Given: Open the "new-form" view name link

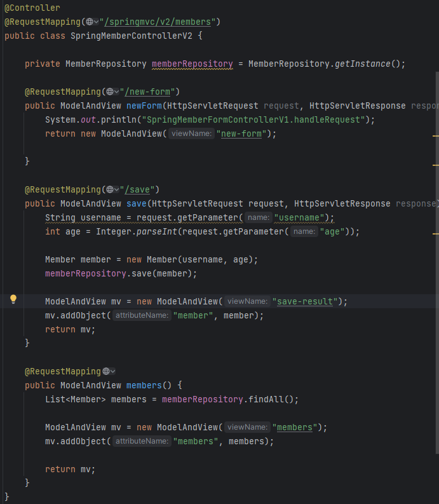Looking at the screenshot, I should tap(241, 133).
